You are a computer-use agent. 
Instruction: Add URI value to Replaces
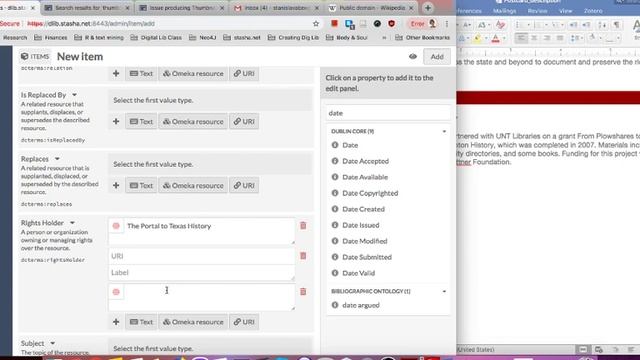(244, 185)
